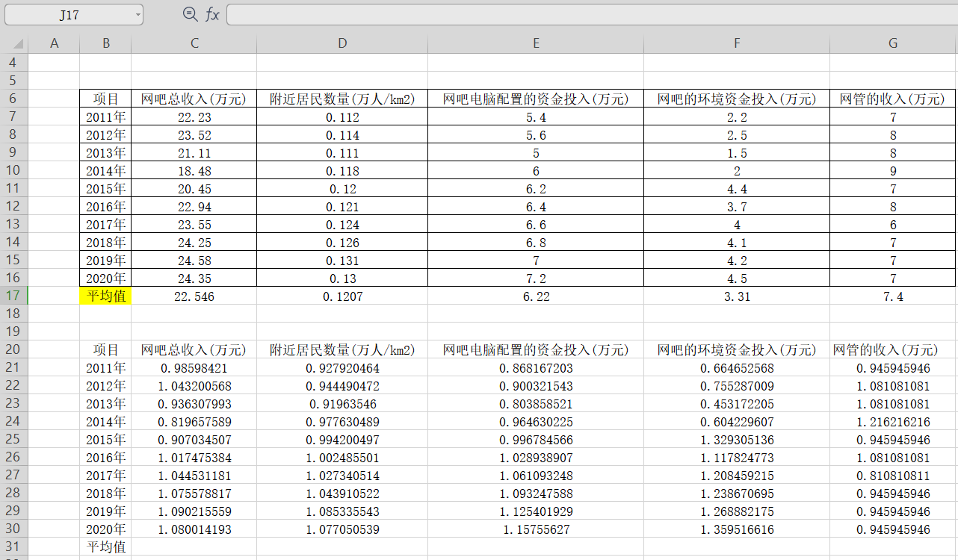Click the 2015年 cell in row 25

point(105,439)
